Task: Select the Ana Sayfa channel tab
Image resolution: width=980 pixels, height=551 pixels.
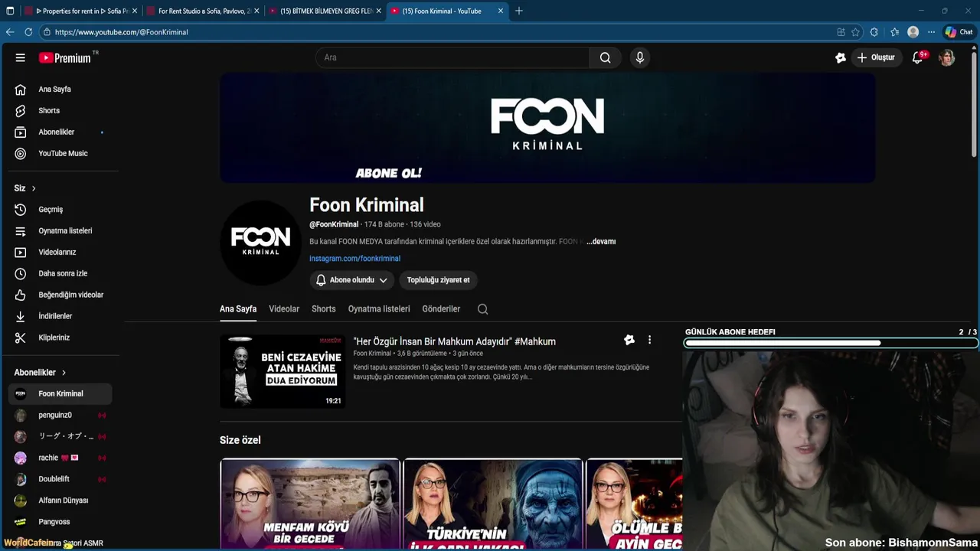Action: coord(238,309)
